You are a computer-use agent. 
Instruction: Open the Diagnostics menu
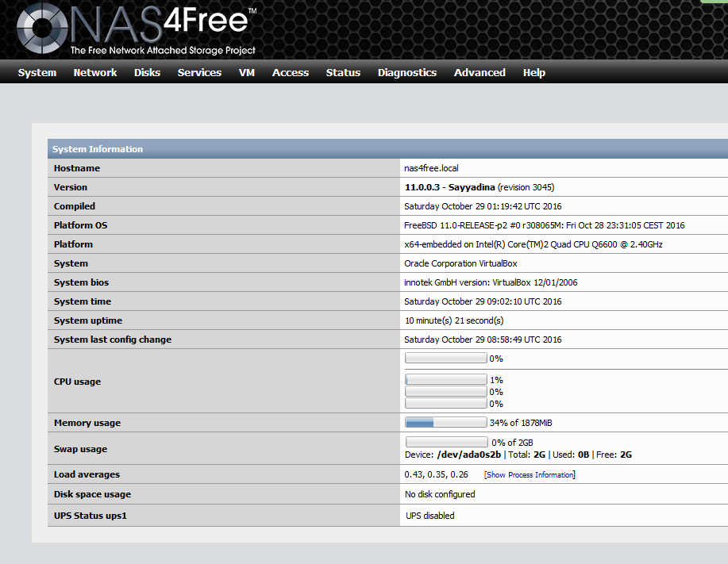pos(407,72)
